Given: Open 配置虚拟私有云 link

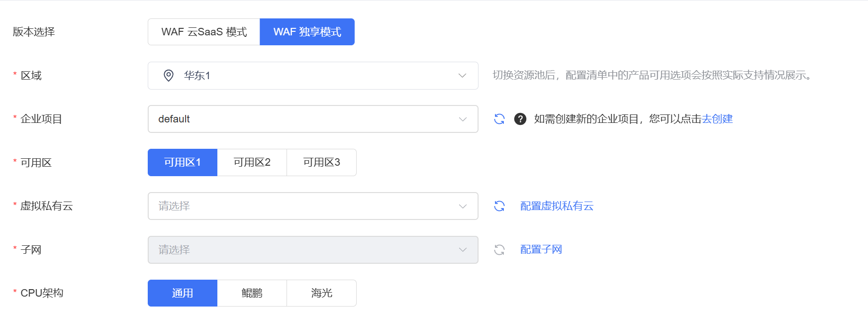Looking at the screenshot, I should (557, 206).
